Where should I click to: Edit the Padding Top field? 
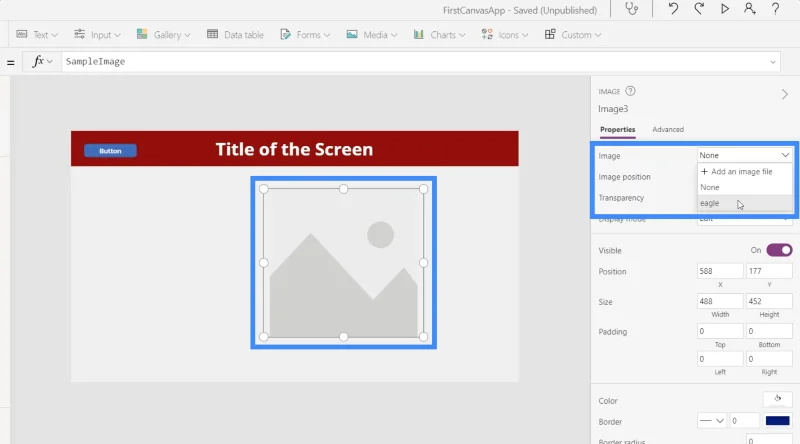(720, 331)
